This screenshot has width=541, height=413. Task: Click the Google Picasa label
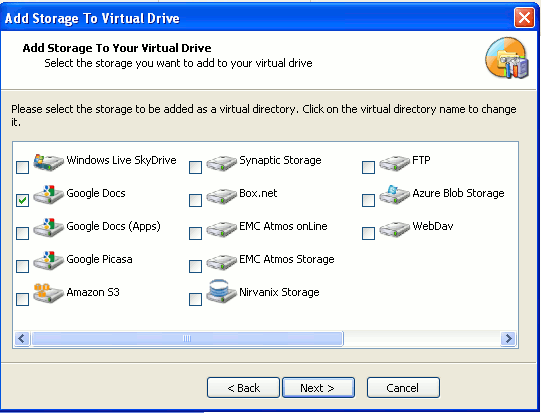pos(99,259)
